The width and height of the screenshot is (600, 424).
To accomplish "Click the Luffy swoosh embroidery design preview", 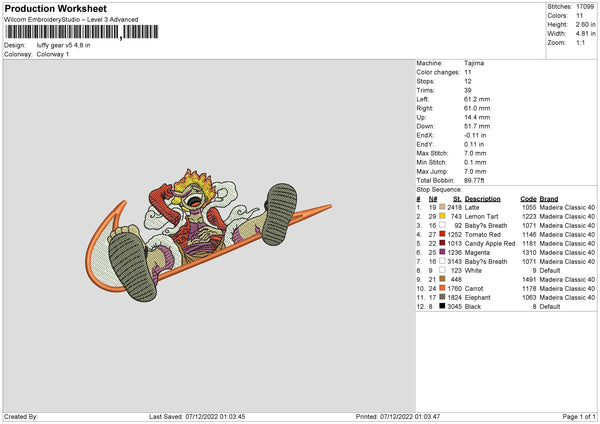I will coord(208,235).
